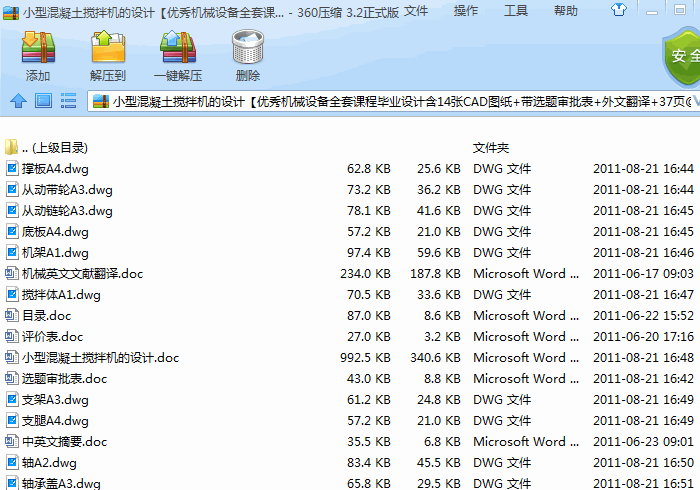Select file 小型混凝土搅拌机的设计.doc
This screenshot has width=700, height=490.
tap(100, 357)
